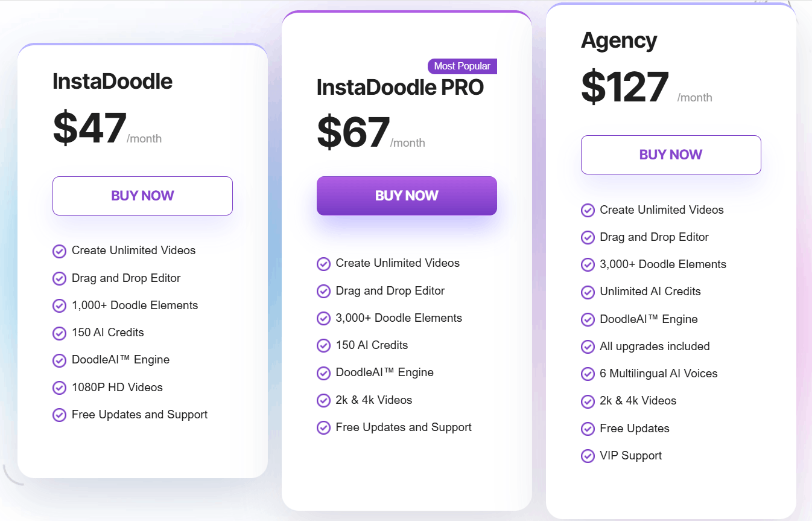Click the checkmark beside Unlimited AI Credits
This screenshot has width=812, height=521.
click(x=588, y=292)
